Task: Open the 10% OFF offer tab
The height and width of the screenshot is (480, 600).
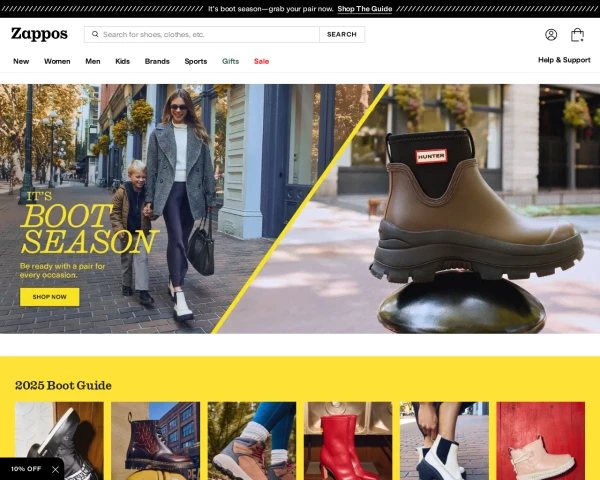Action: tap(26, 469)
